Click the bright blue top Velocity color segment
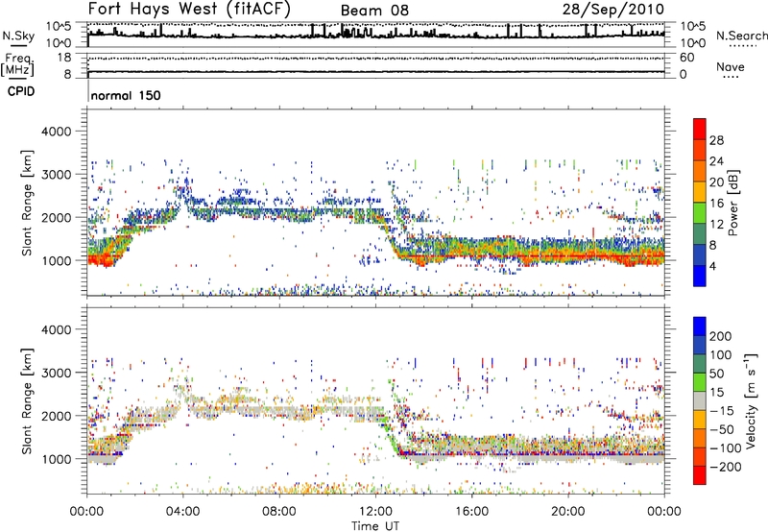Image resolution: width=768 pixels, height=532 pixels. [700, 326]
